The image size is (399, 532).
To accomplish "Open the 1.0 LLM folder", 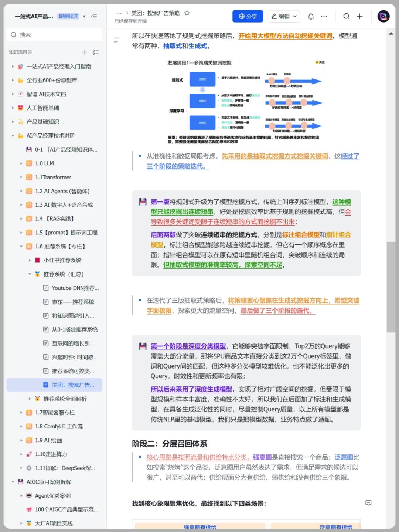I will click(x=44, y=163).
